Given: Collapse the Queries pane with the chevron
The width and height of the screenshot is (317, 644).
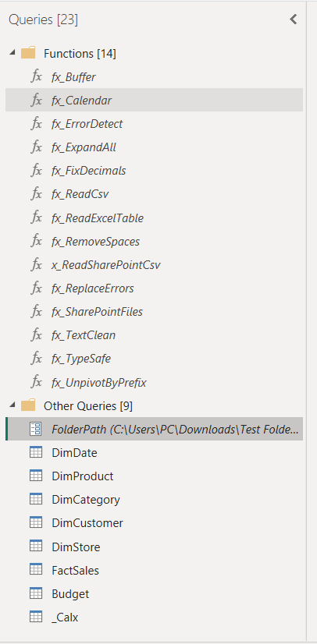Looking at the screenshot, I should point(293,19).
